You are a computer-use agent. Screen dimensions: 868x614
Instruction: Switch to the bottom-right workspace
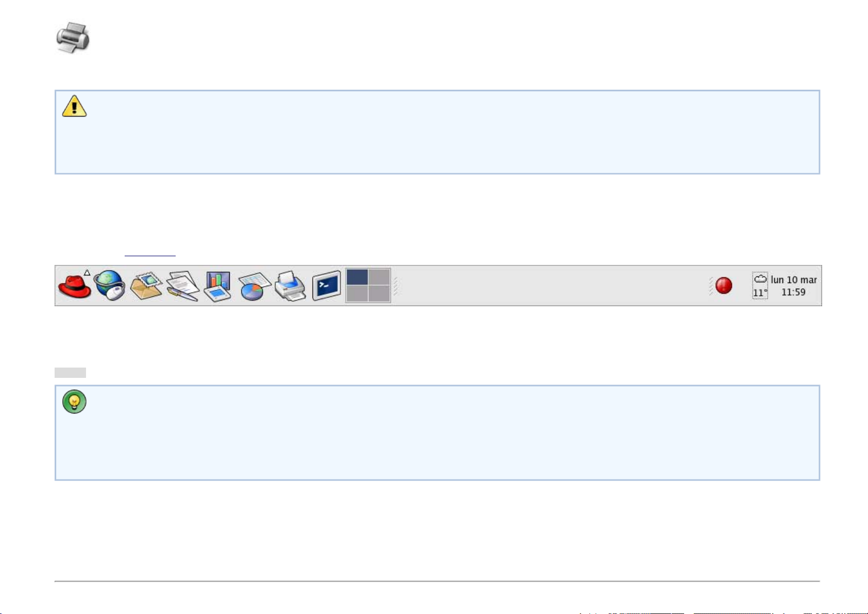pyautogui.click(x=379, y=294)
